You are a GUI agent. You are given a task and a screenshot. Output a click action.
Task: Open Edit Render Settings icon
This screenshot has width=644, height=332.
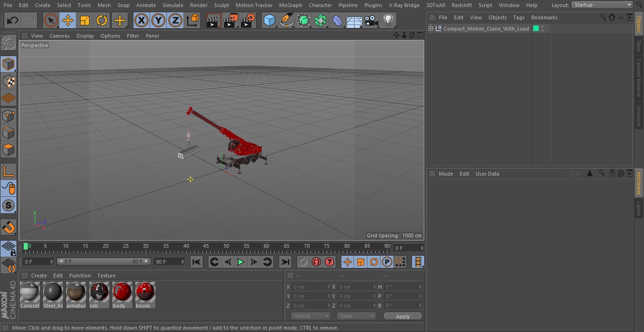248,20
